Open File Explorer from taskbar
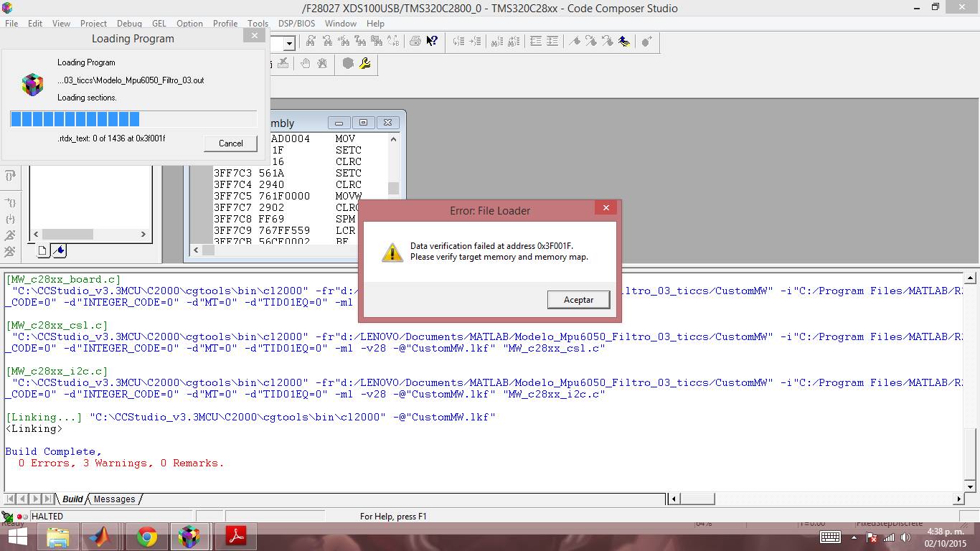 pyautogui.click(x=58, y=537)
